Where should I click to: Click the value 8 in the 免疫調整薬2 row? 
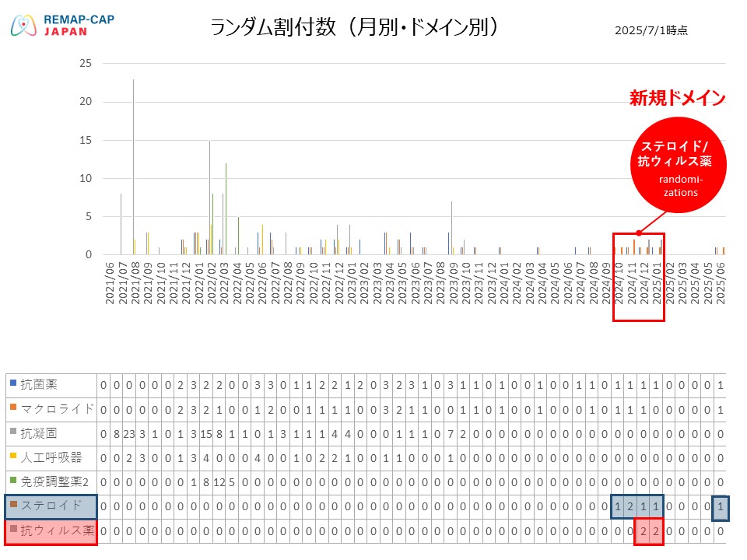point(206,482)
